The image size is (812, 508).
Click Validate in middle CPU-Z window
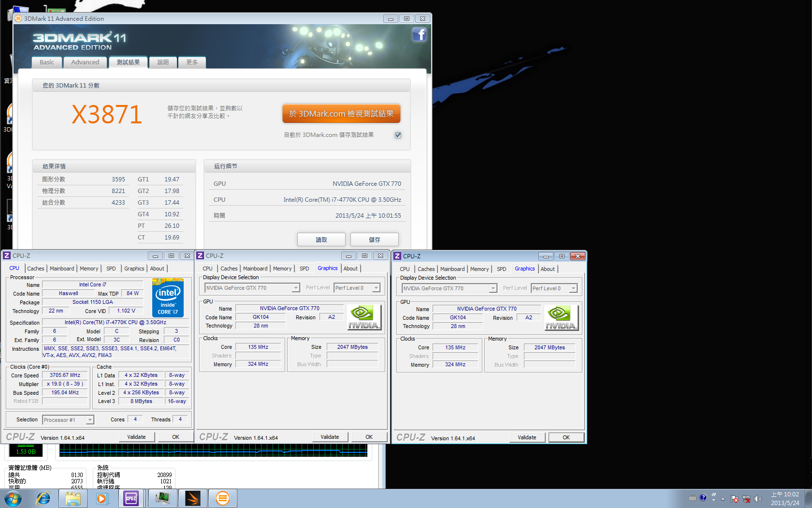[x=330, y=437]
